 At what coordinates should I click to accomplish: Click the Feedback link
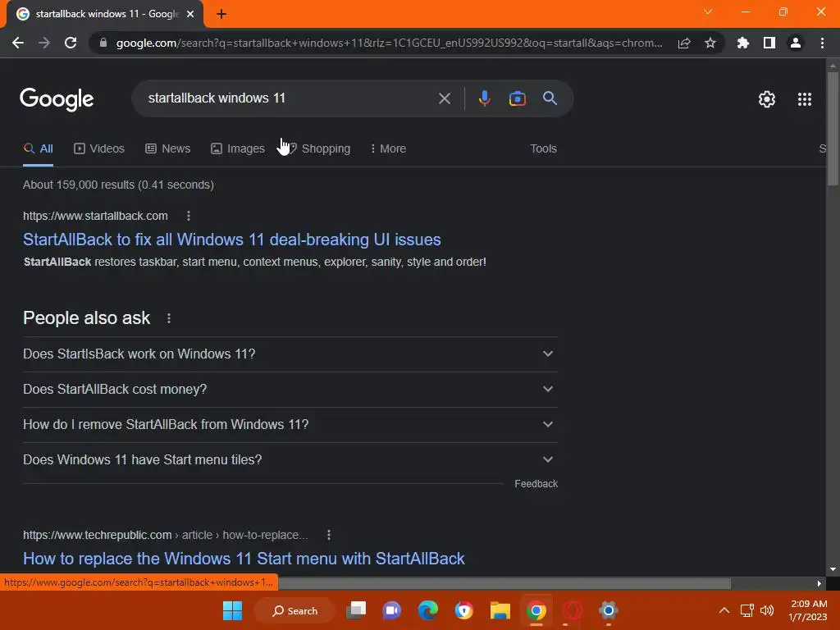(x=536, y=484)
